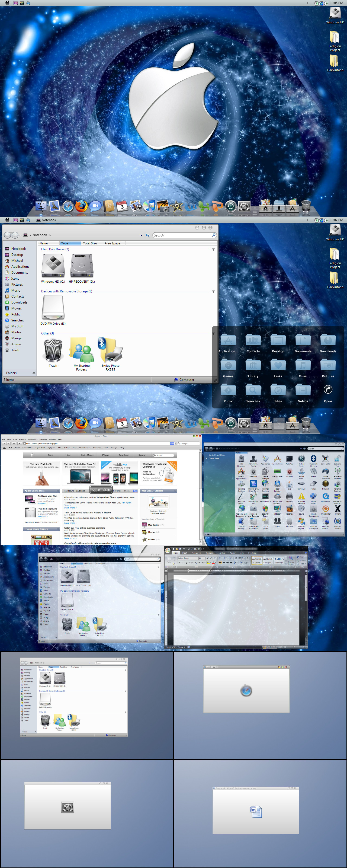Open the Develop menu in Safari

click(x=43, y=439)
